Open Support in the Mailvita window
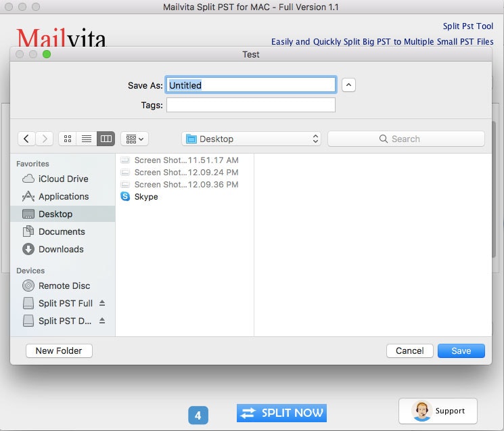 click(x=438, y=411)
